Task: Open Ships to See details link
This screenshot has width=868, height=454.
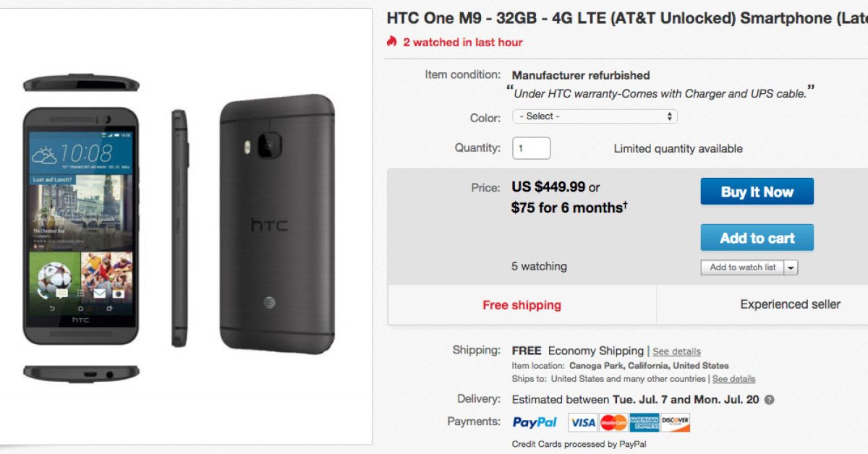Action: (x=733, y=379)
